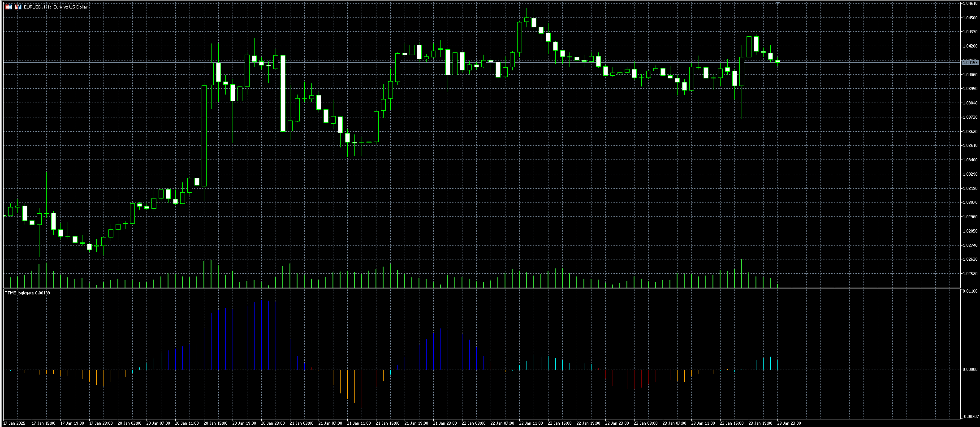Viewport: 980px width, 427px height.
Task: Click the '23 Jan 11:00' time label
Action: tap(703, 423)
